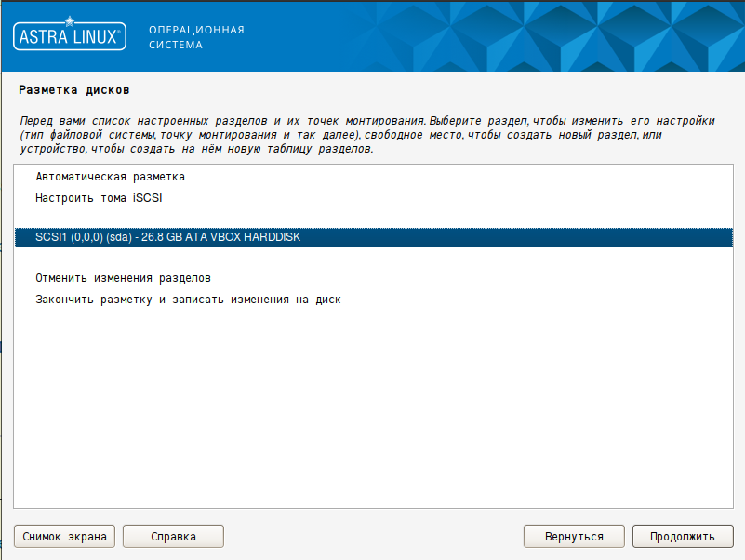The height and width of the screenshot is (560, 745).
Task: Click the Astra Linux logo
Action: [68, 35]
